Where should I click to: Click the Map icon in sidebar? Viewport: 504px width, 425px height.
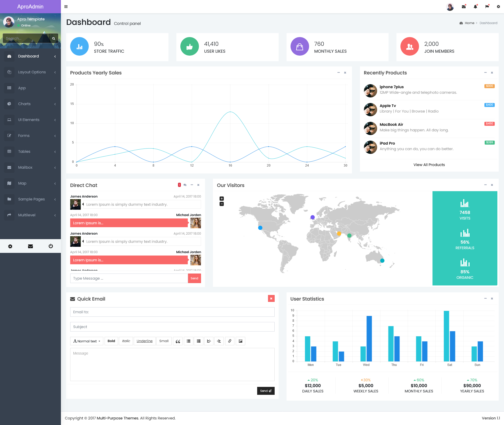(9, 183)
